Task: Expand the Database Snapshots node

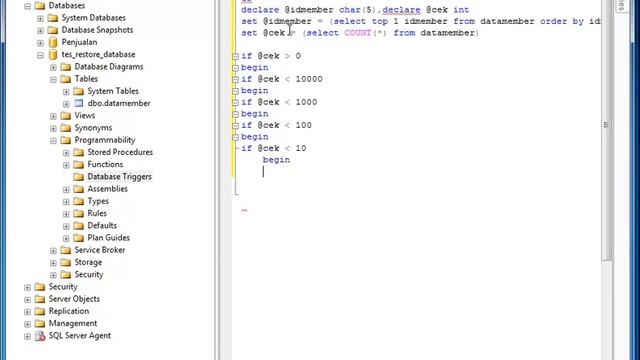Action: pyautogui.click(x=40, y=31)
